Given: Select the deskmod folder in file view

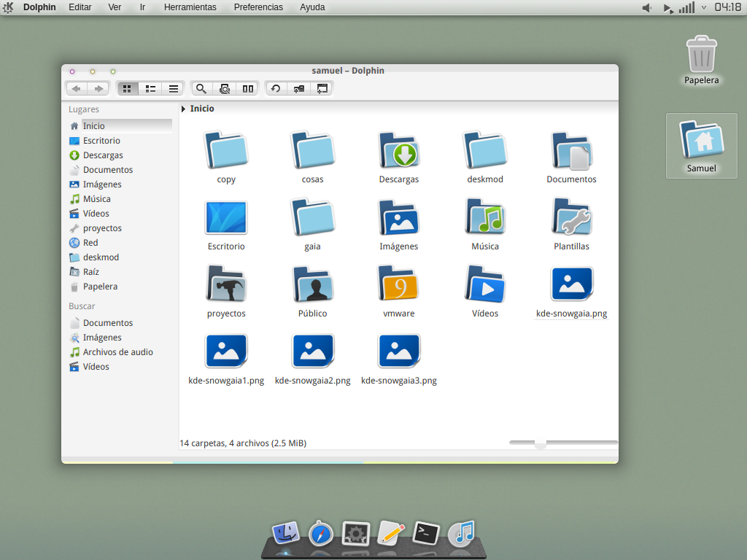Looking at the screenshot, I should pos(485,150).
